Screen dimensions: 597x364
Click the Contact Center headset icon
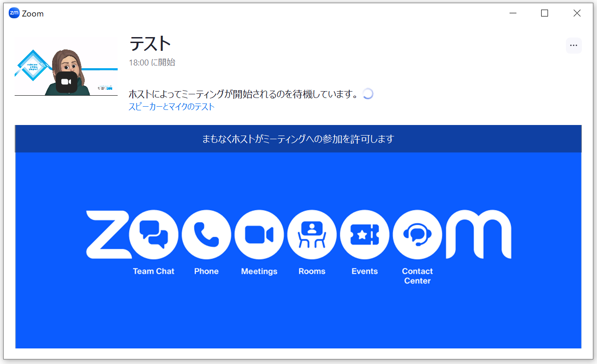418,234
